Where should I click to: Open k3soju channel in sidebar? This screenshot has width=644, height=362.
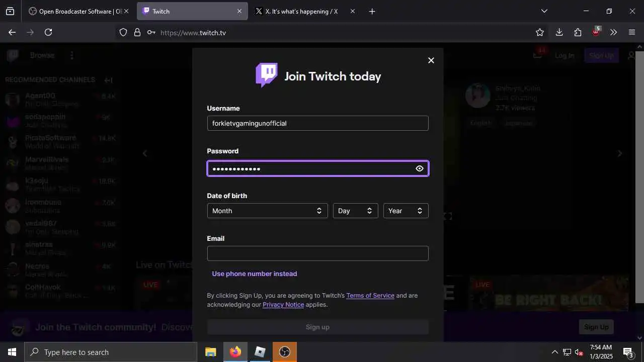point(60,185)
